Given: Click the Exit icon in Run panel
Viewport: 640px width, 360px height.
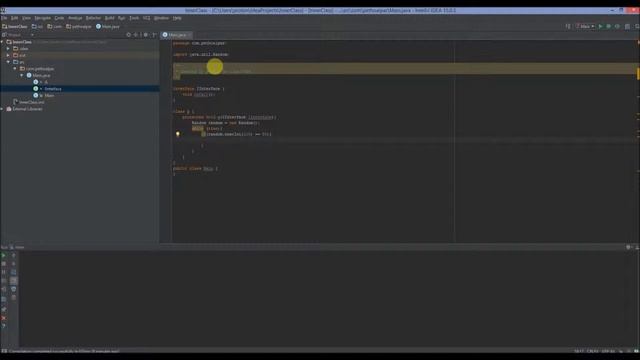Looking at the screenshot, I should [x=4, y=289].
